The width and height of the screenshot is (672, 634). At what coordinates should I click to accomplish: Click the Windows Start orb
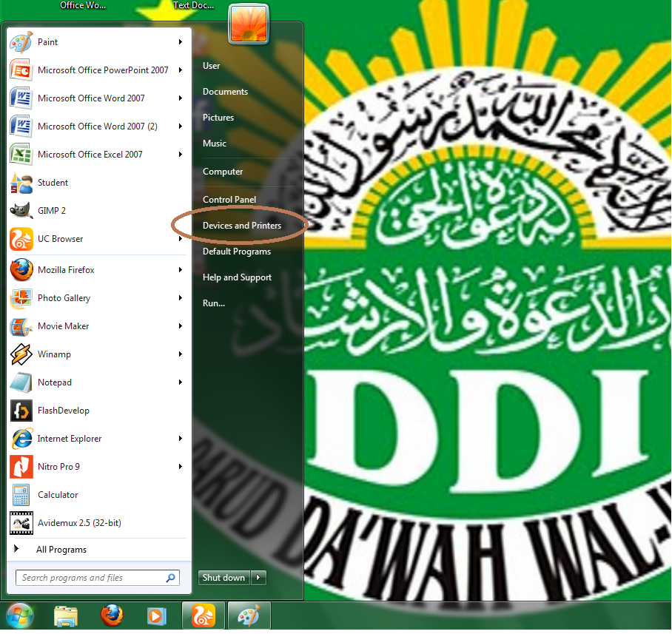[x=20, y=616]
